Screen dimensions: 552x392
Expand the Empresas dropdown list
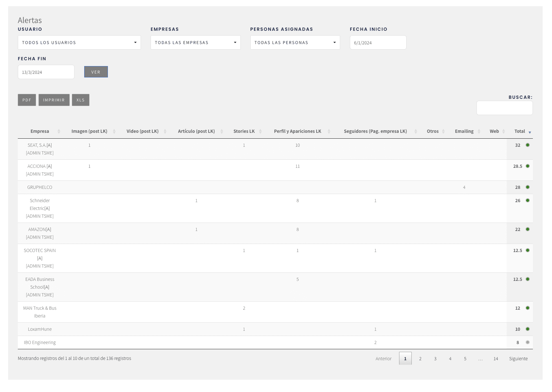click(x=195, y=43)
